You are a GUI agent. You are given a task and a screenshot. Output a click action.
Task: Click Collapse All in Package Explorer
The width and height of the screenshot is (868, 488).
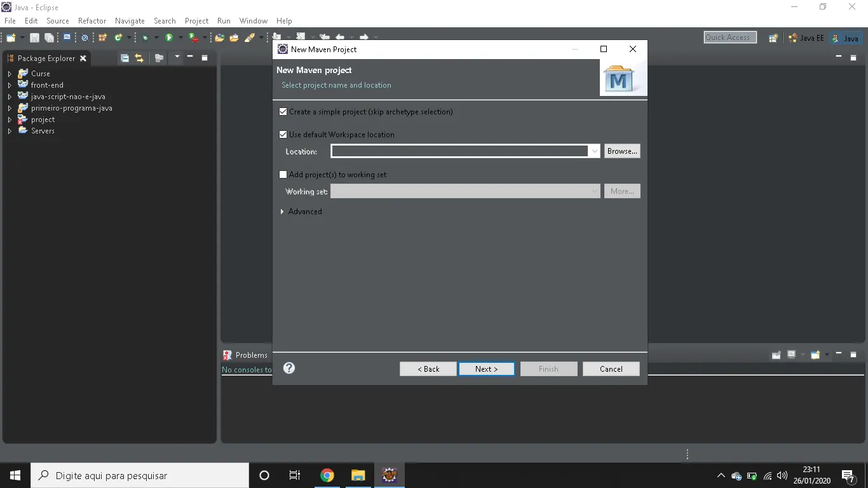[x=125, y=58]
